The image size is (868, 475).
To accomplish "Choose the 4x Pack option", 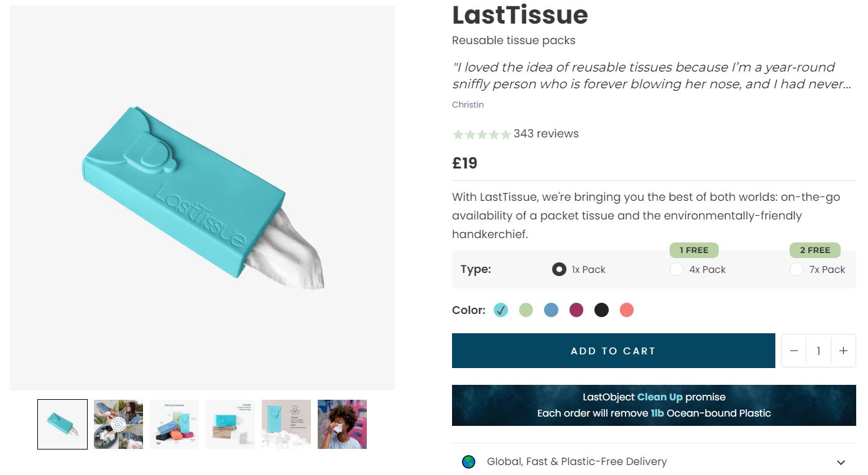I will pyautogui.click(x=676, y=269).
